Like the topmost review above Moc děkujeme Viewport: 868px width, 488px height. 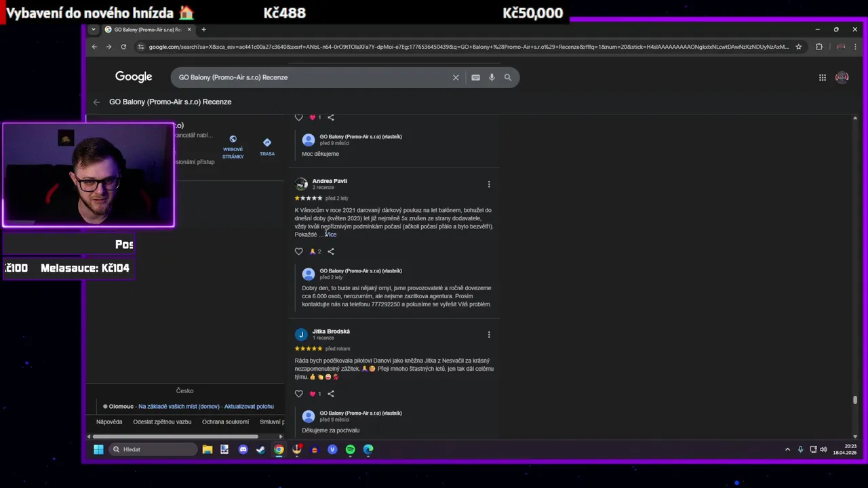point(299,117)
